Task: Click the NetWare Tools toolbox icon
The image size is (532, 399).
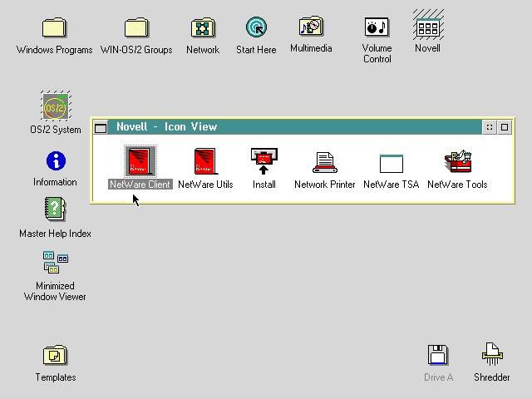Action: click(x=458, y=161)
